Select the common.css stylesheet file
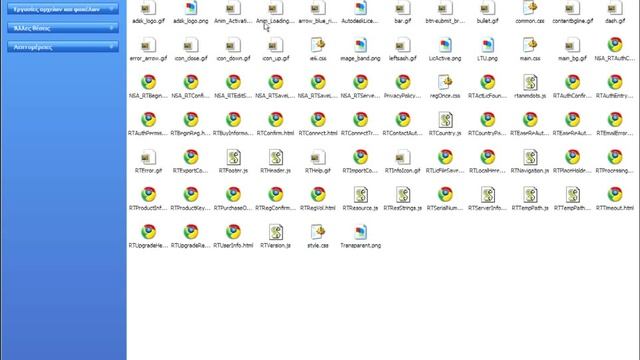 (530, 8)
